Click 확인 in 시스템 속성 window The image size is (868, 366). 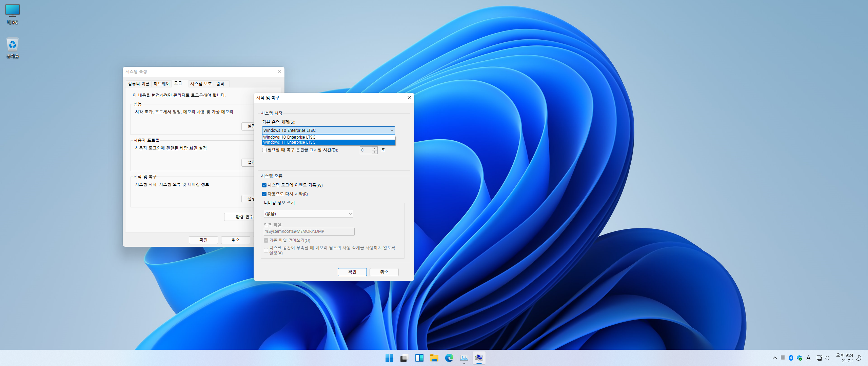coord(203,240)
